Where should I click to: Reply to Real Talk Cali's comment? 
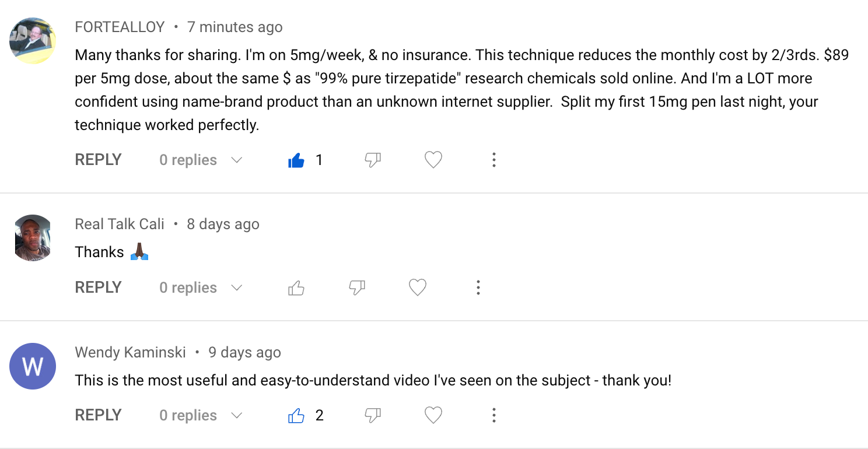tap(98, 287)
